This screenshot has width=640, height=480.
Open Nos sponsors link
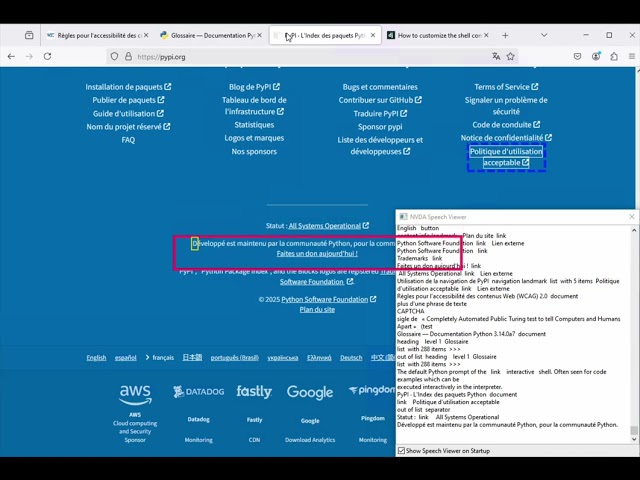click(254, 151)
